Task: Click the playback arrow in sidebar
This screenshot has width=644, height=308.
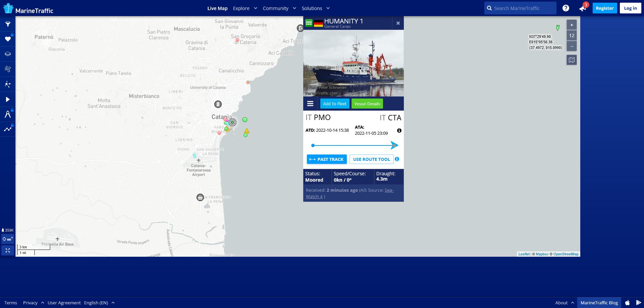Action: [x=8, y=99]
